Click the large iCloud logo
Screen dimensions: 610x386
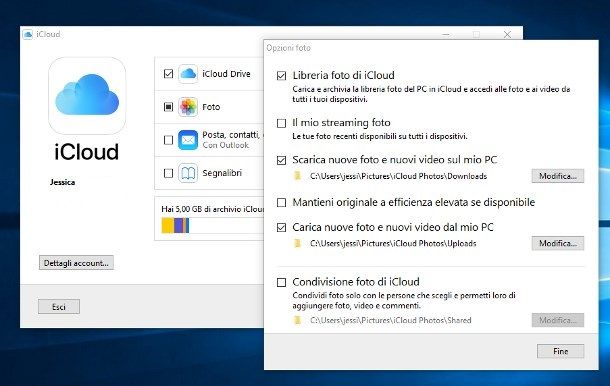click(87, 96)
